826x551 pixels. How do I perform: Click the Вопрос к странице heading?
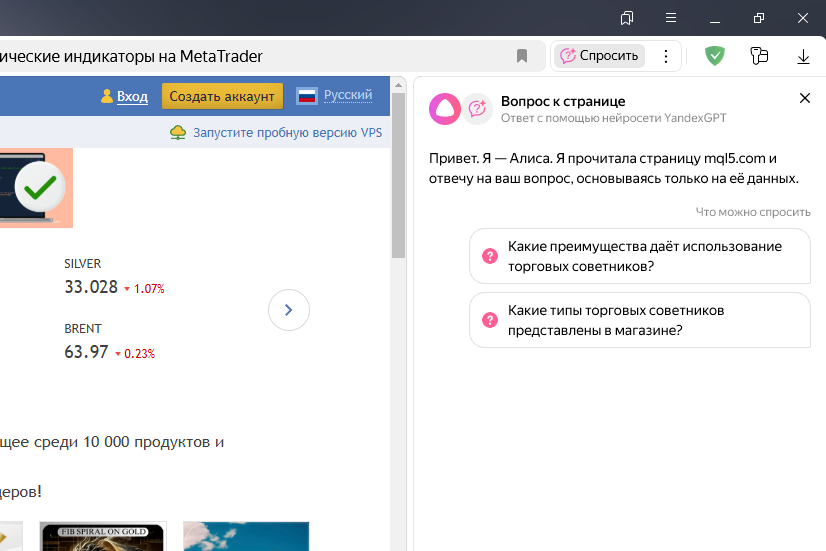pos(563,101)
